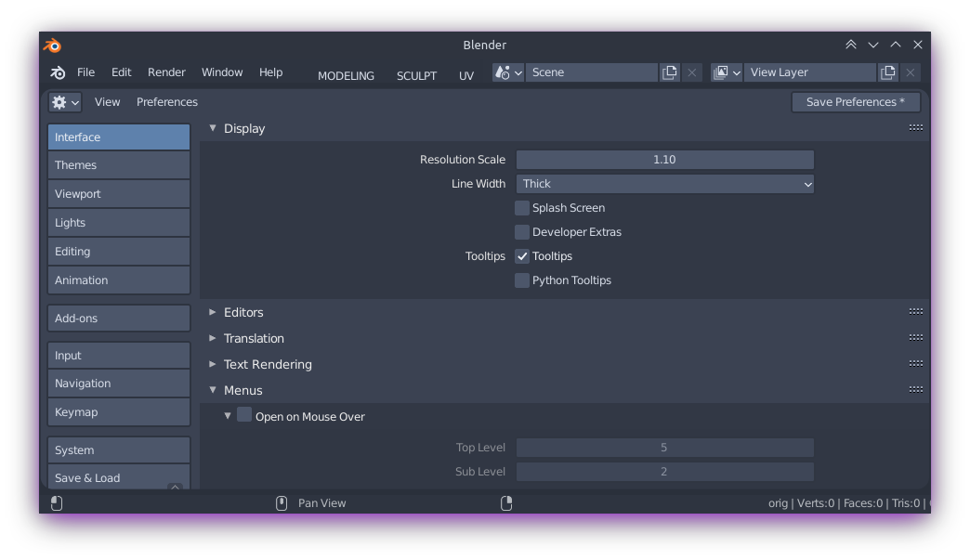Open the Line Width dropdown
Viewport: 970px width, 560px height.
tap(665, 184)
